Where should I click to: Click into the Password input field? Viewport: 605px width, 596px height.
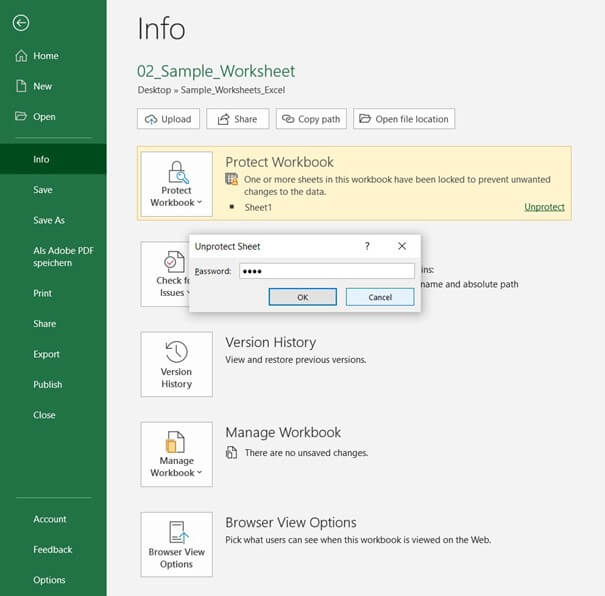(326, 271)
